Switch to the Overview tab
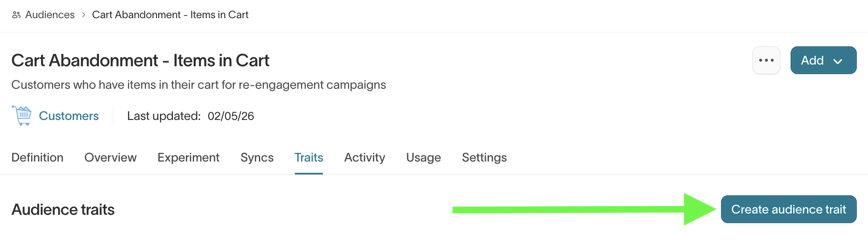This screenshot has width=868, height=246. click(x=111, y=158)
